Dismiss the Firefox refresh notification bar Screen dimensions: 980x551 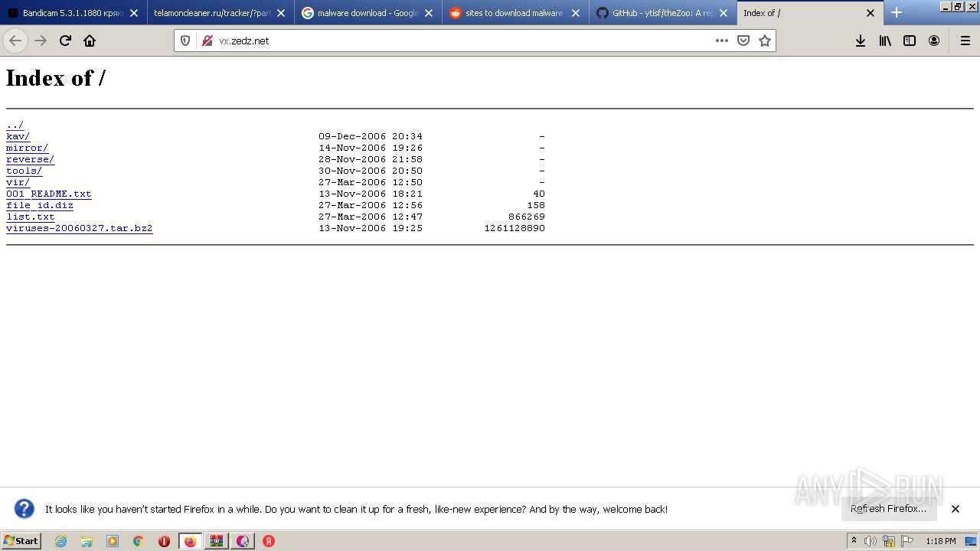pos(955,509)
